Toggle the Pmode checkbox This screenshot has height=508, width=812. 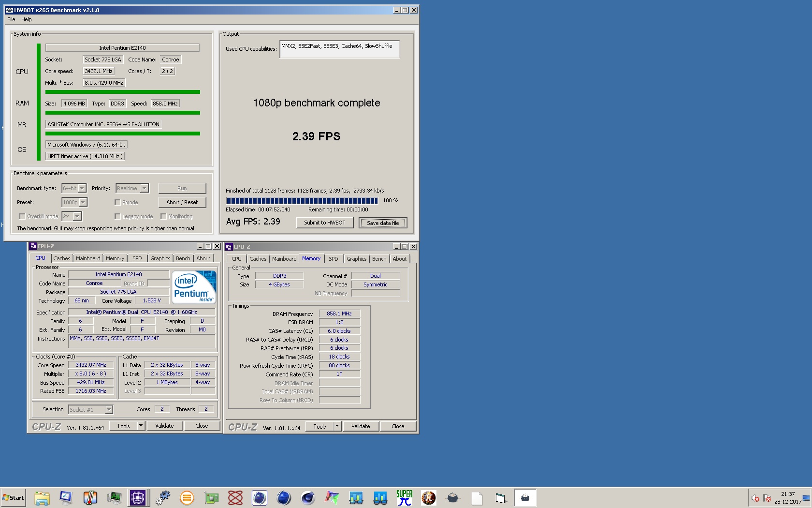[117, 202]
